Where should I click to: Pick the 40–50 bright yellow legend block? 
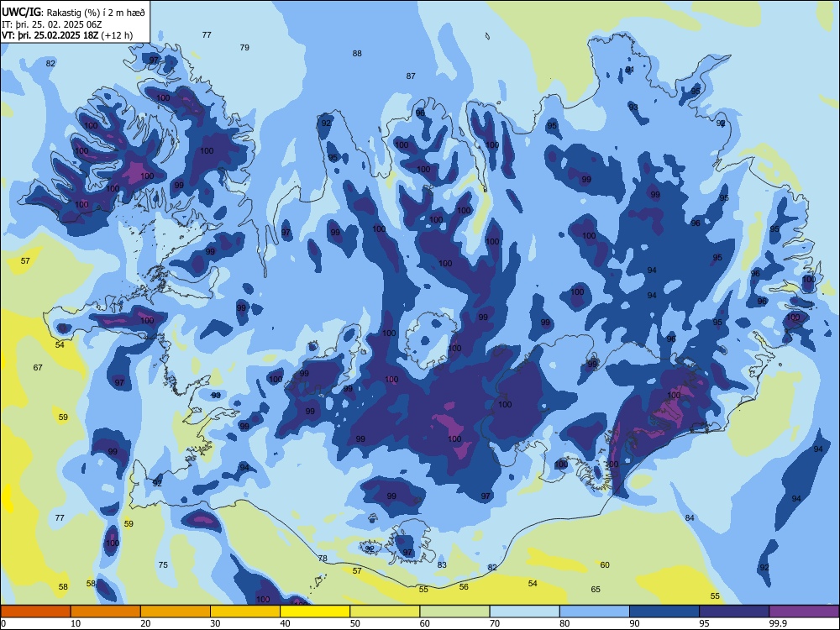click(x=314, y=612)
